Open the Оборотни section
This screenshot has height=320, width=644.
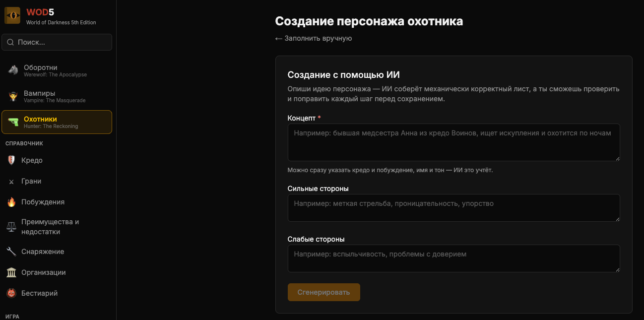[57, 70]
